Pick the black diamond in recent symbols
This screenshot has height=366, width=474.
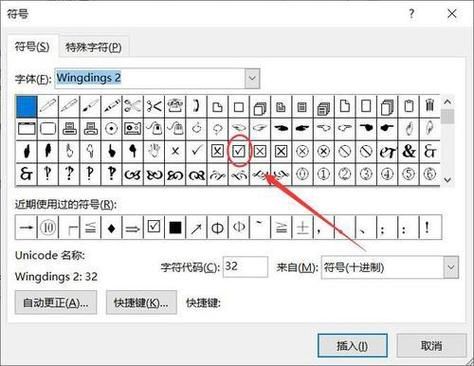click(x=112, y=227)
